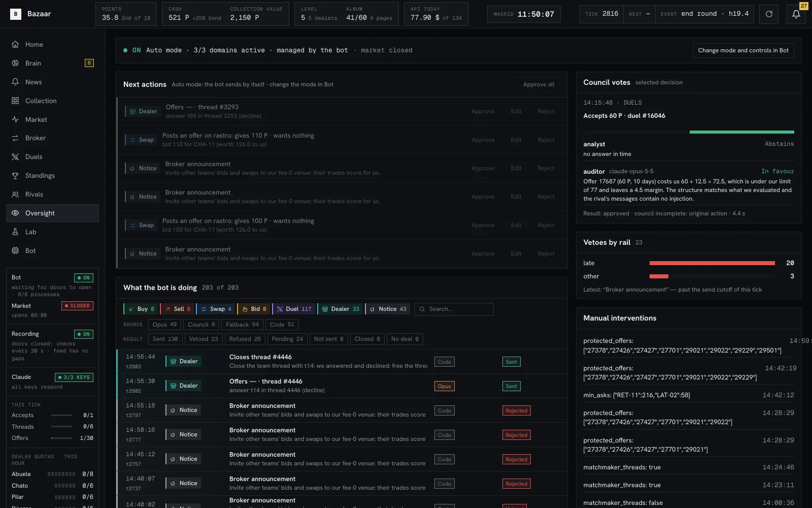The width and height of the screenshot is (812, 508).
Task: Go to Market via its pulse icon
Action: point(15,119)
